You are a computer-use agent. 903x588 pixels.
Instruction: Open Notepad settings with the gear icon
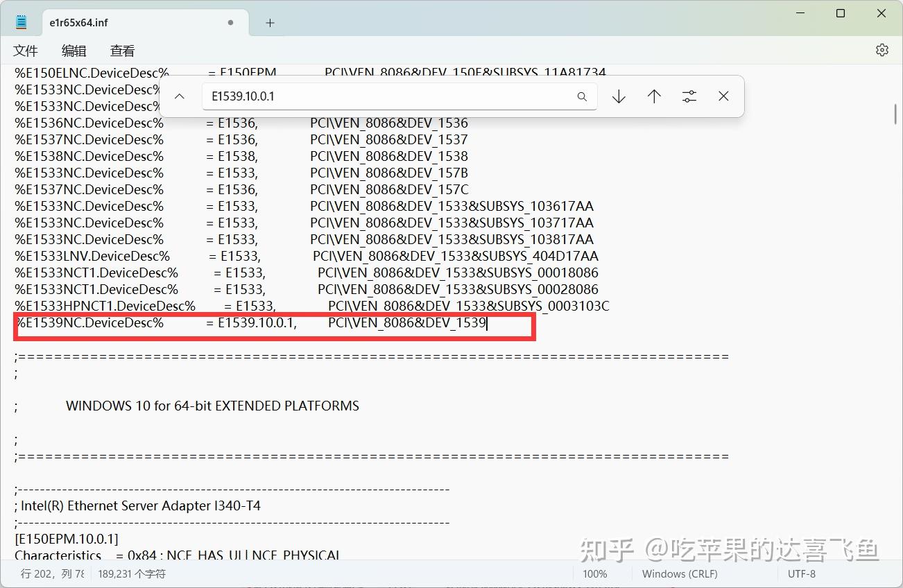(882, 49)
